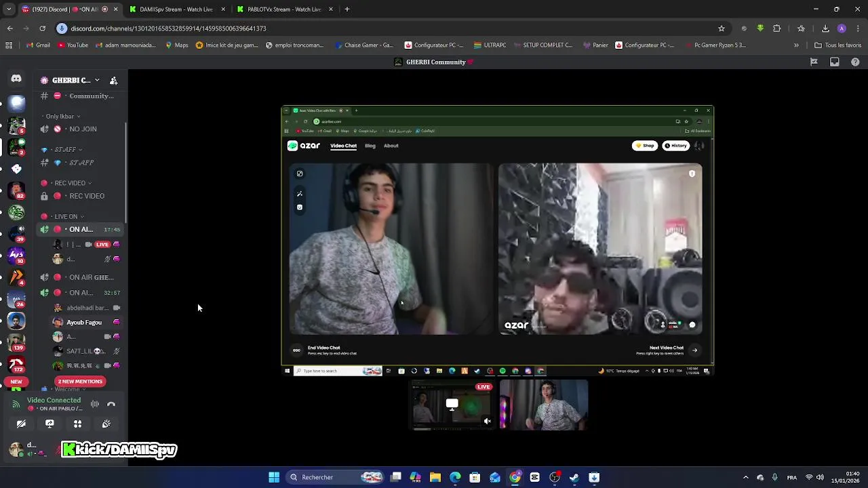Toggle mute on the LIVE stream tile
This screenshot has height=488, width=868.
click(487, 421)
